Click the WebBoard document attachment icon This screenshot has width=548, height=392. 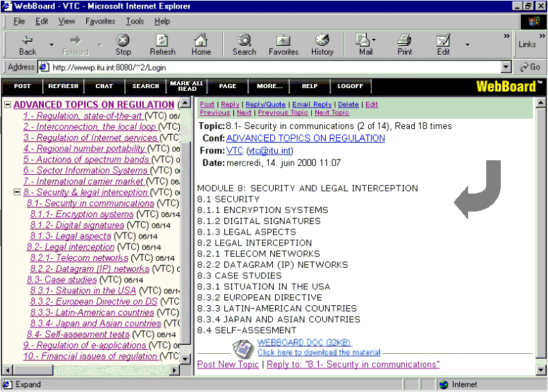243,348
